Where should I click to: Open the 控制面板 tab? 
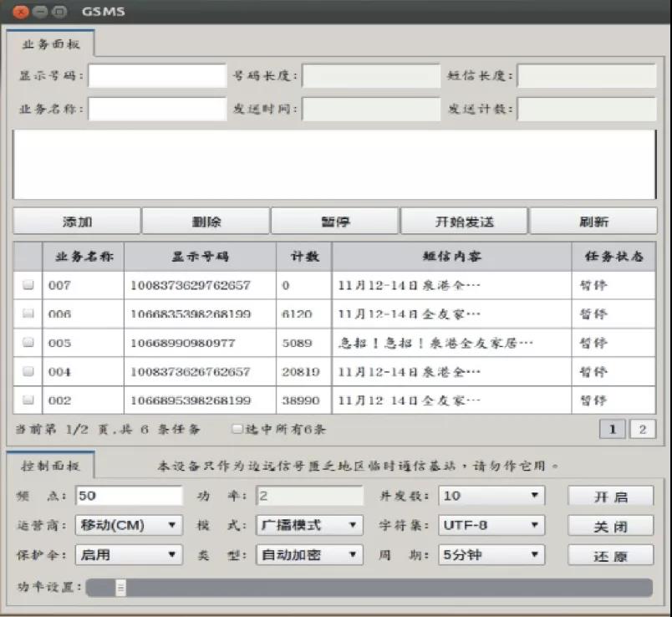[x=51, y=466]
